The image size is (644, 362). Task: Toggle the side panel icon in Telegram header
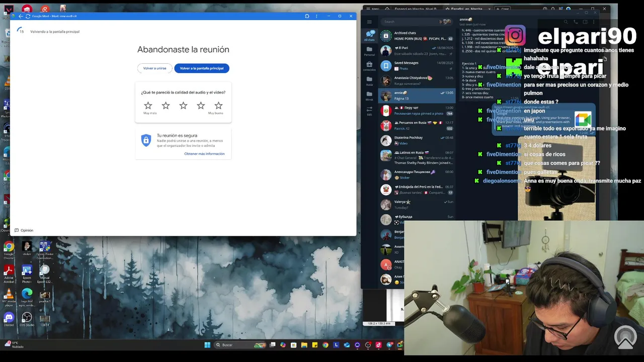pyautogui.click(x=585, y=22)
